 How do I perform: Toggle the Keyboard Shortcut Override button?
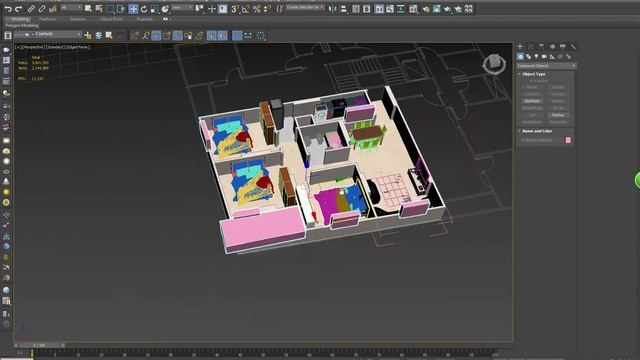(x=222, y=9)
